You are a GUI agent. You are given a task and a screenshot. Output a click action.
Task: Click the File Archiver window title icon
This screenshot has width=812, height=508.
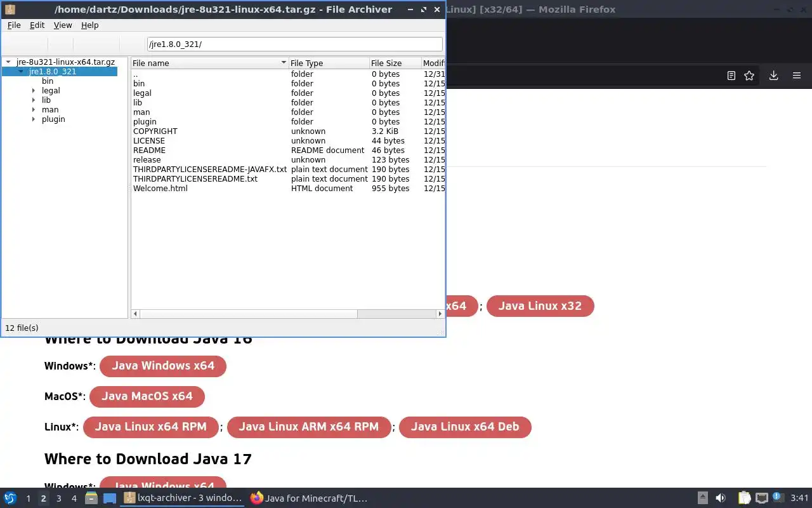[x=10, y=10]
